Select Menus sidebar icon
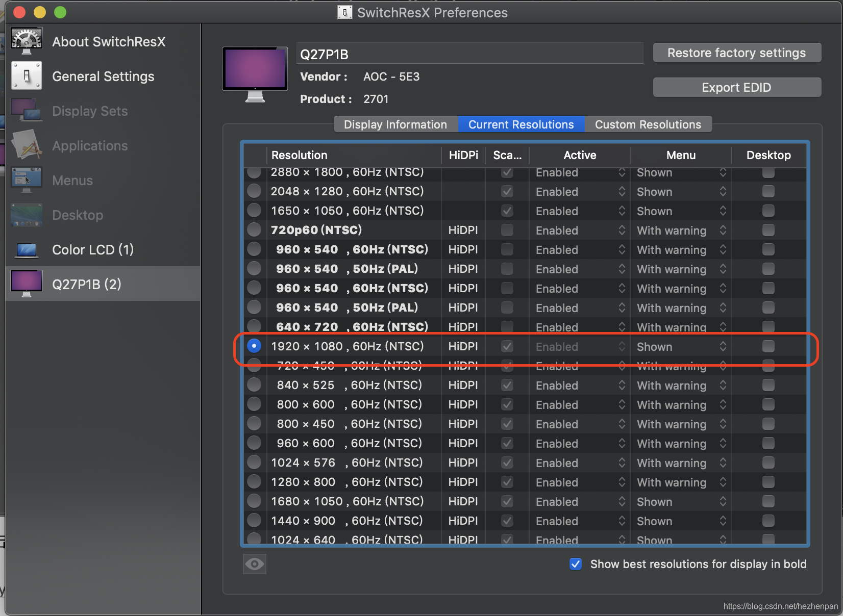Screen dimensions: 843x616 27,180
